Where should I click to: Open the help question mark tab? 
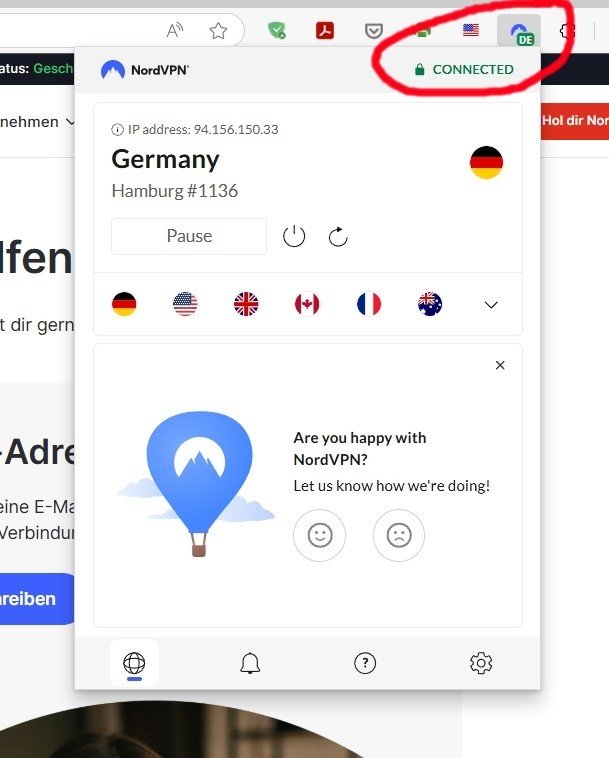pyautogui.click(x=365, y=663)
